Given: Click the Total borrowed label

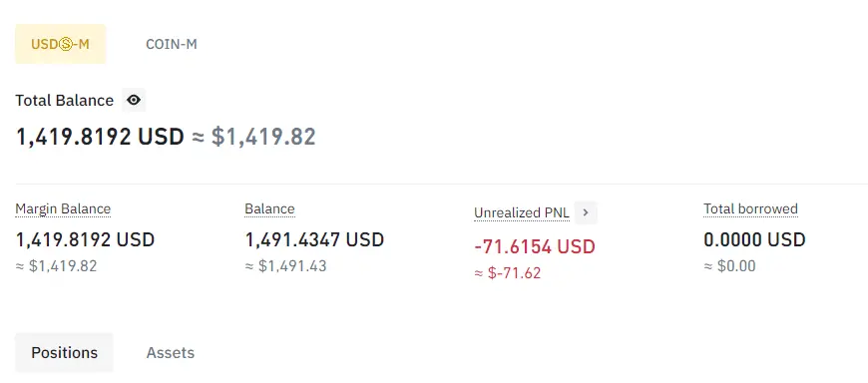Looking at the screenshot, I should pyautogui.click(x=750, y=208).
